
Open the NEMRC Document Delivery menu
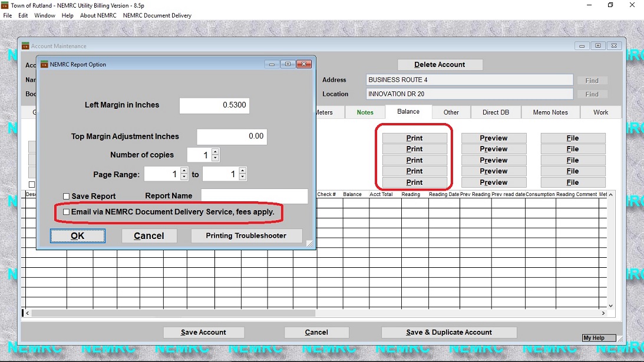pyautogui.click(x=157, y=15)
